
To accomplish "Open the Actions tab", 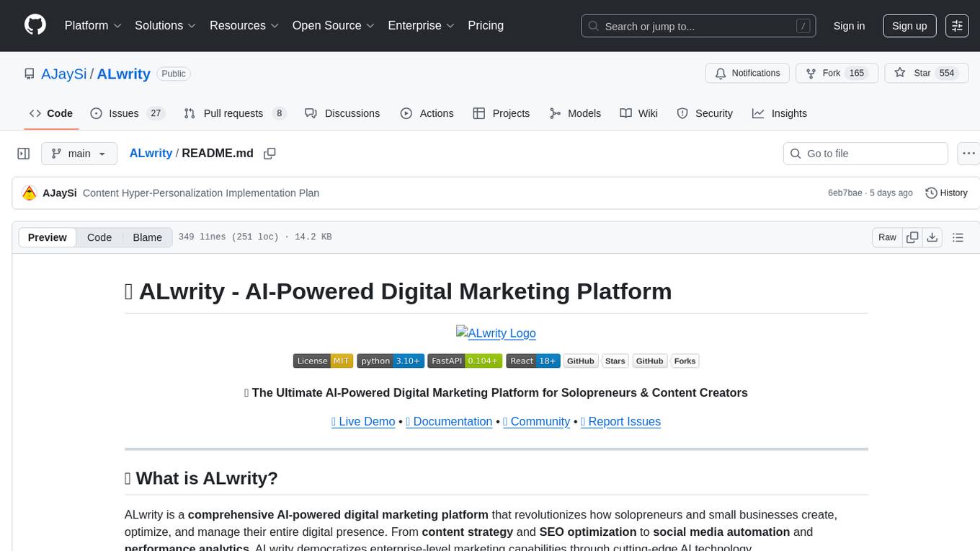I will click(x=427, y=113).
